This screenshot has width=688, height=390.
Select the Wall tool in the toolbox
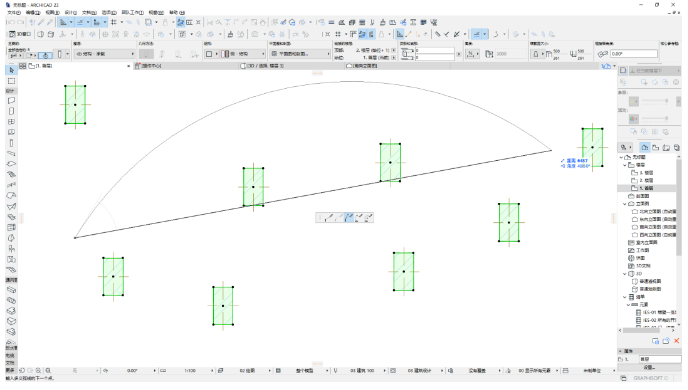tap(11, 100)
